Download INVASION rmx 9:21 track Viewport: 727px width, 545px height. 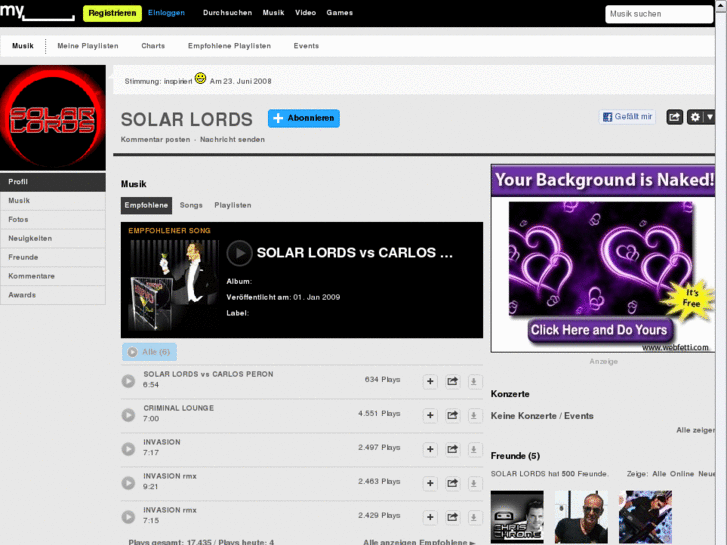[x=474, y=483]
